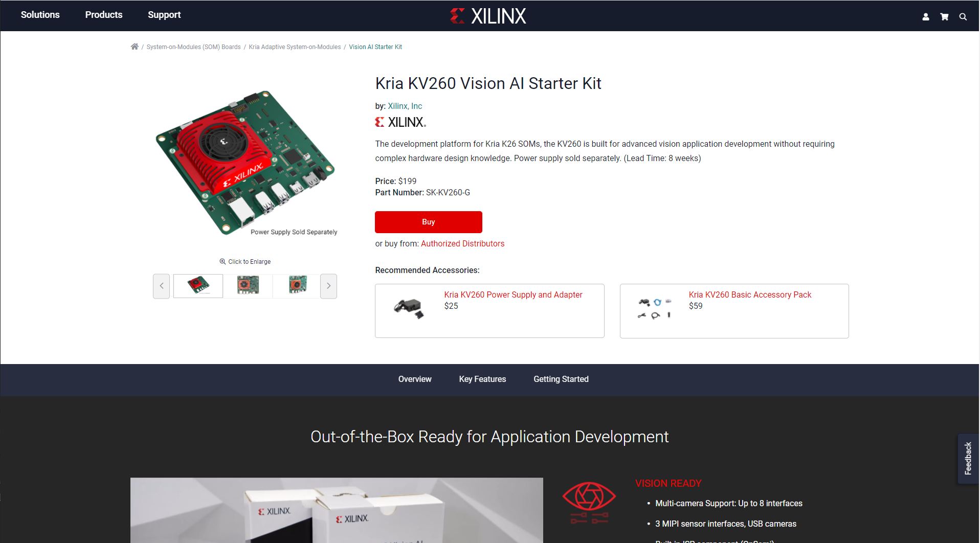
Task: Show previous thumbnail with left arrow
Action: tap(161, 286)
